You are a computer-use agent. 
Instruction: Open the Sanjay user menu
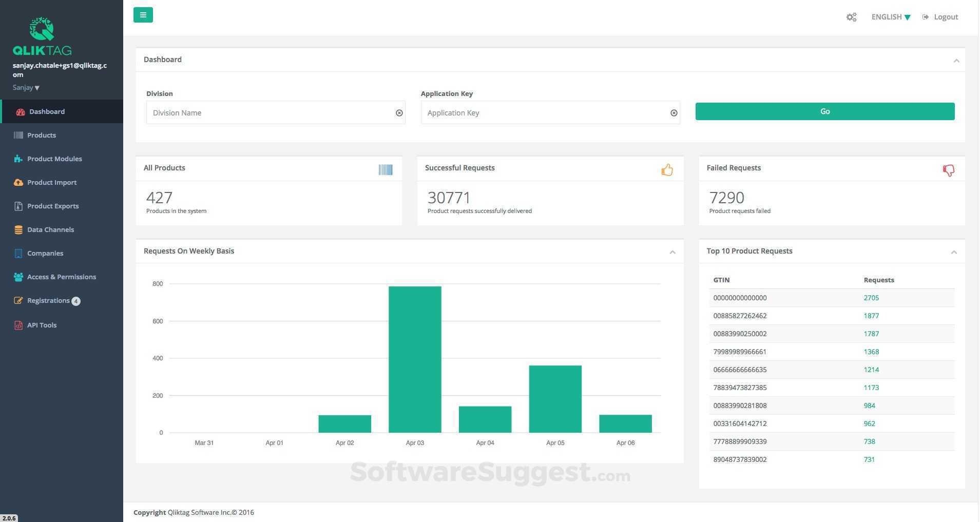[26, 87]
